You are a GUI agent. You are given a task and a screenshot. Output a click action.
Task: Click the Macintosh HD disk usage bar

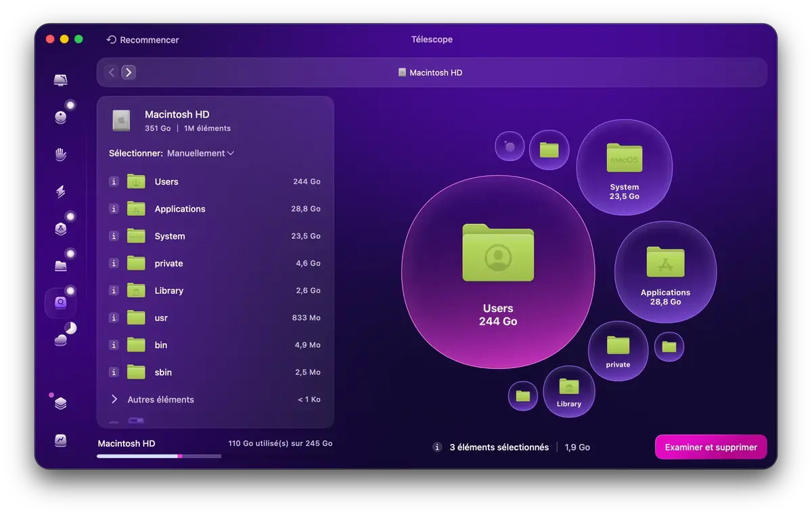(x=159, y=456)
